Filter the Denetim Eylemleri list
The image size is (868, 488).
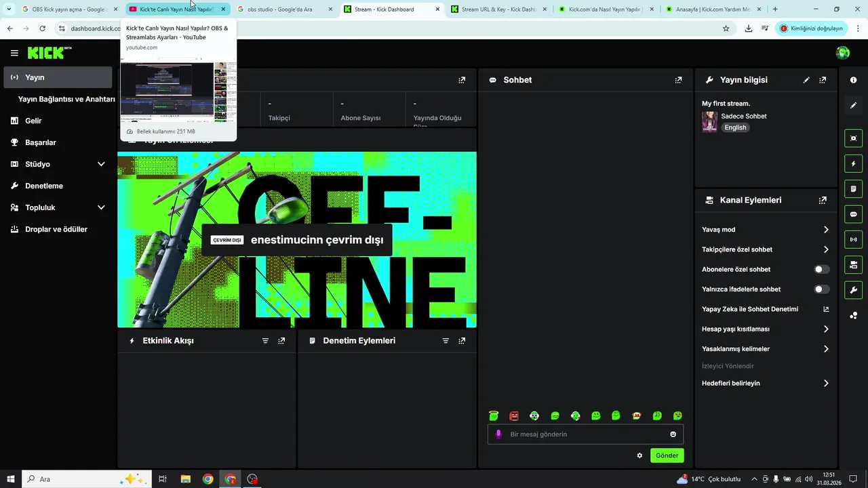(446, 341)
